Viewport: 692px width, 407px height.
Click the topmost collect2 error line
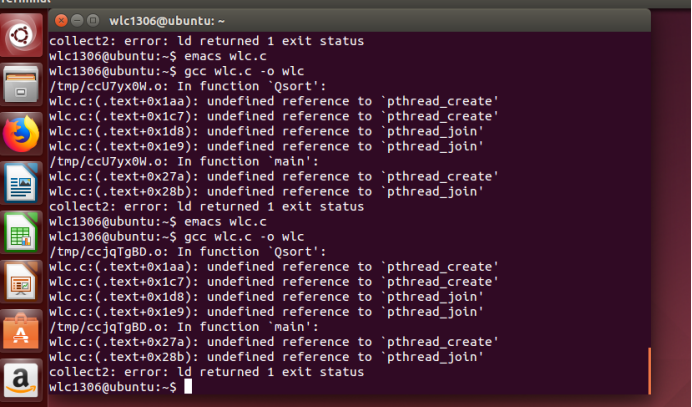coord(205,41)
